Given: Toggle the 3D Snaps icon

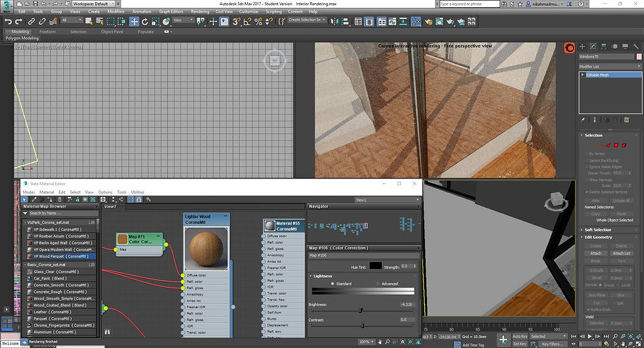Looking at the screenshot, I should [237, 21].
